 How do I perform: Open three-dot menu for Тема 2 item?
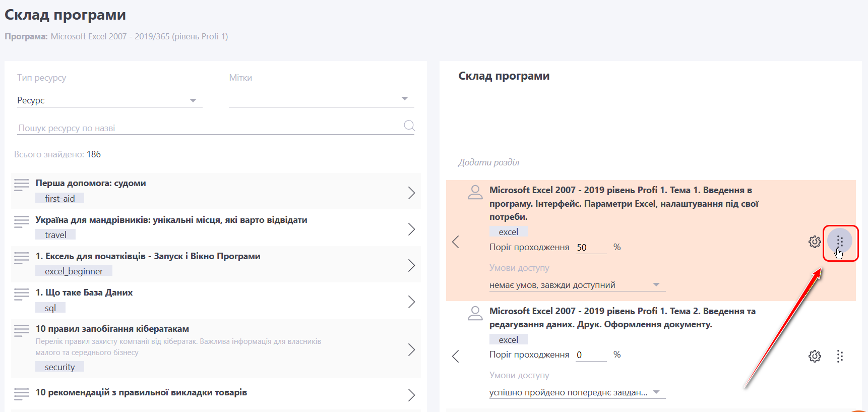pyautogui.click(x=840, y=357)
